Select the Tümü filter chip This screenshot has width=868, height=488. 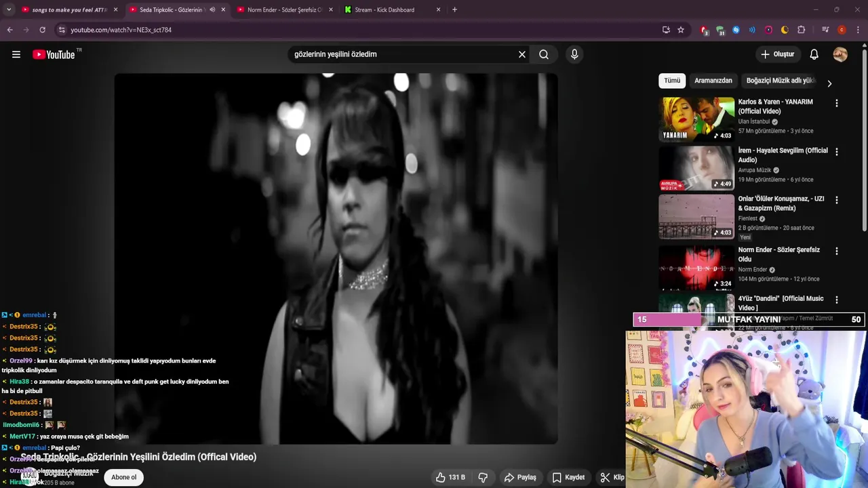[672, 80]
